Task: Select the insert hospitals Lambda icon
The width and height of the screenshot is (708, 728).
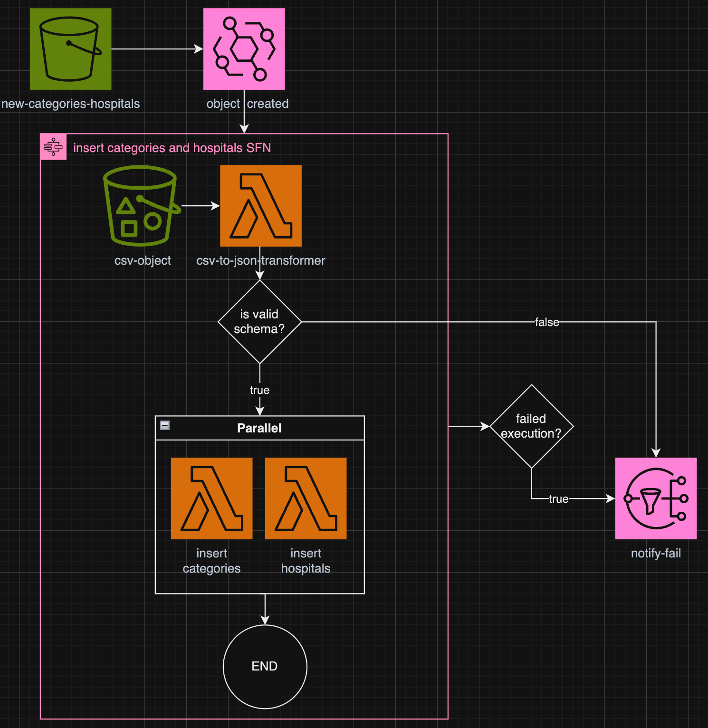Action: tap(306, 498)
